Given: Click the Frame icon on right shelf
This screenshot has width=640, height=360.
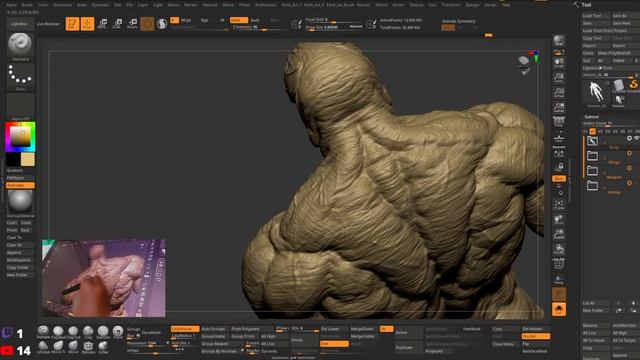Looking at the screenshot, I should point(559,204).
